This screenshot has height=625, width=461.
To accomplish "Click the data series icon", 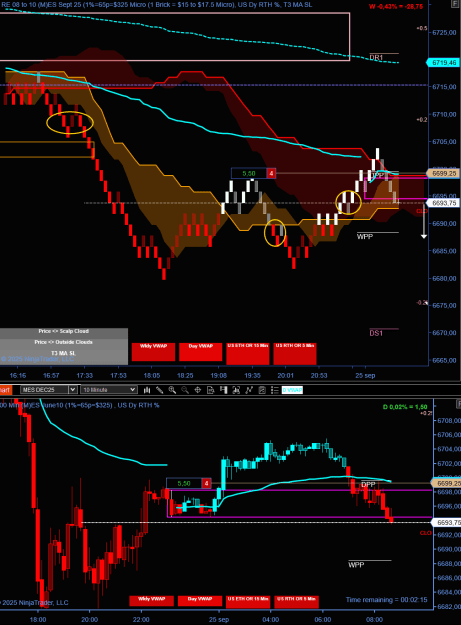I will [236, 390].
